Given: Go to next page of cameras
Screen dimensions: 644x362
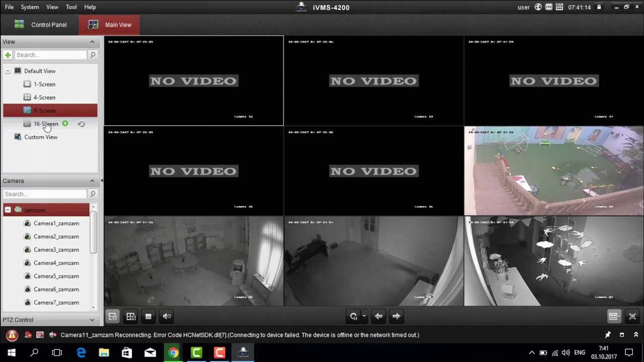Looking at the screenshot, I should pos(396,316).
